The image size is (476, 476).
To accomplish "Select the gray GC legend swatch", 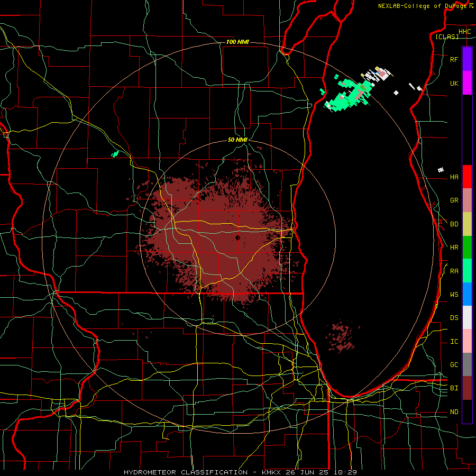I will [x=467, y=364].
